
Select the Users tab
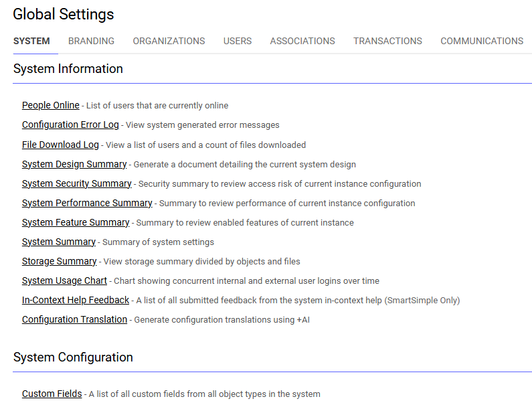237,41
